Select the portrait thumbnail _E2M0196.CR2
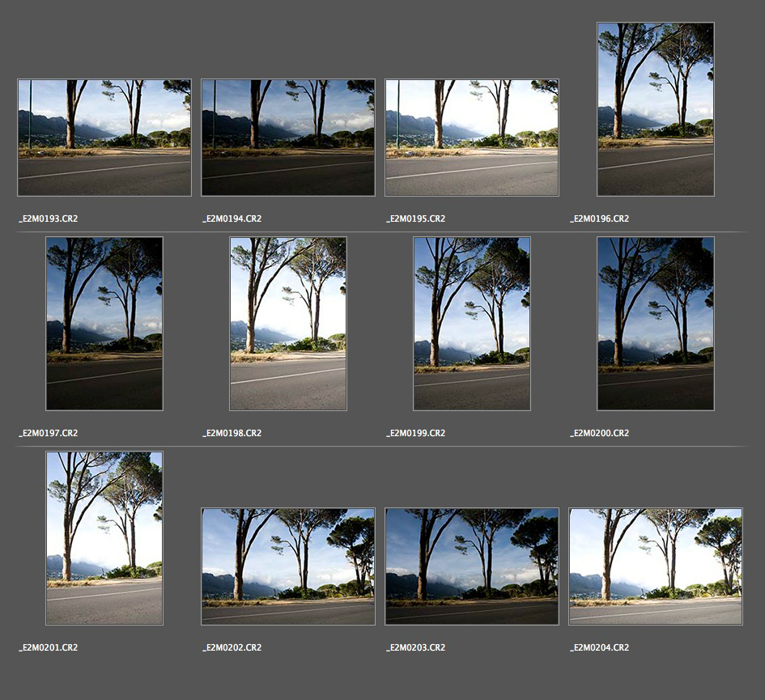 click(656, 109)
